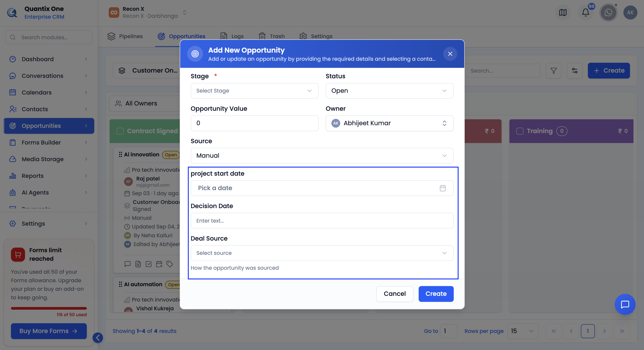Screen dimensions: 644x350
Task: Click blue Create button in toolbar
Action: [x=608, y=71]
